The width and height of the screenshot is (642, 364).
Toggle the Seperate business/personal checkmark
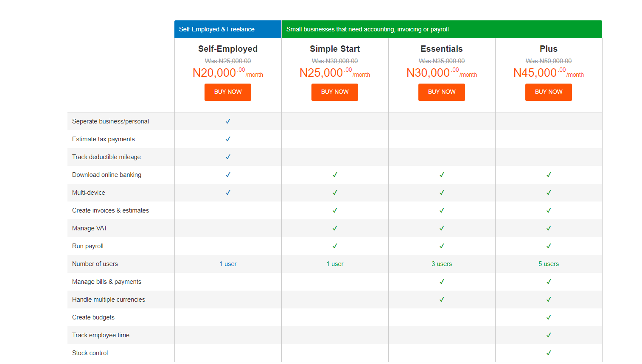(x=228, y=121)
